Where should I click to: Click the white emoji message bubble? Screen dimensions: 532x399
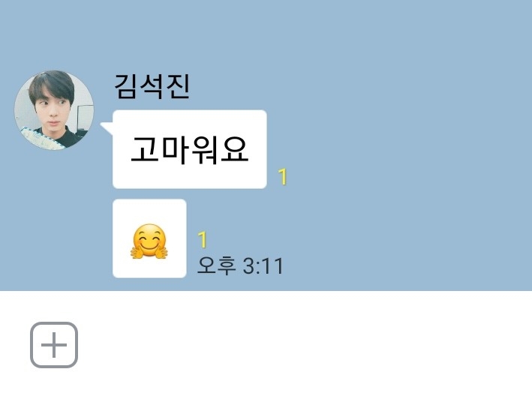(149, 238)
